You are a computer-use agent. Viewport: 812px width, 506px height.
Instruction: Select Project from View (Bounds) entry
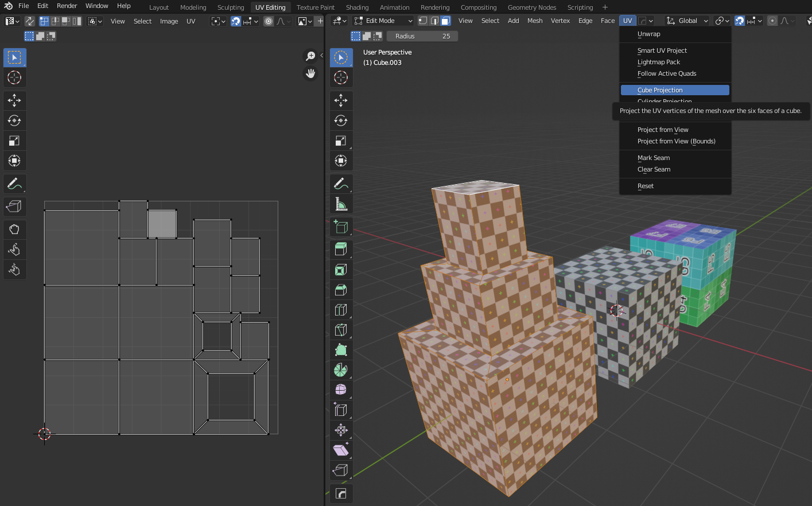[x=675, y=141]
